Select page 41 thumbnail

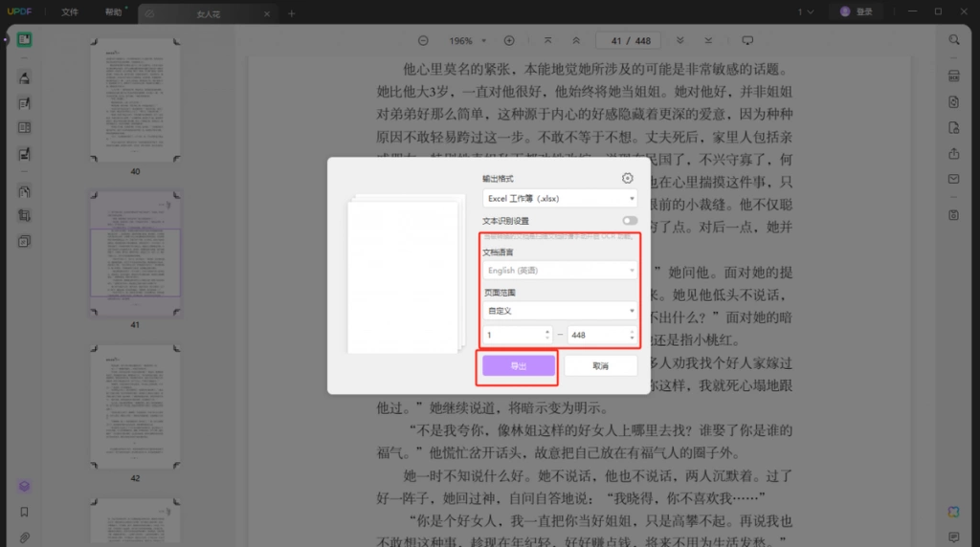135,253
